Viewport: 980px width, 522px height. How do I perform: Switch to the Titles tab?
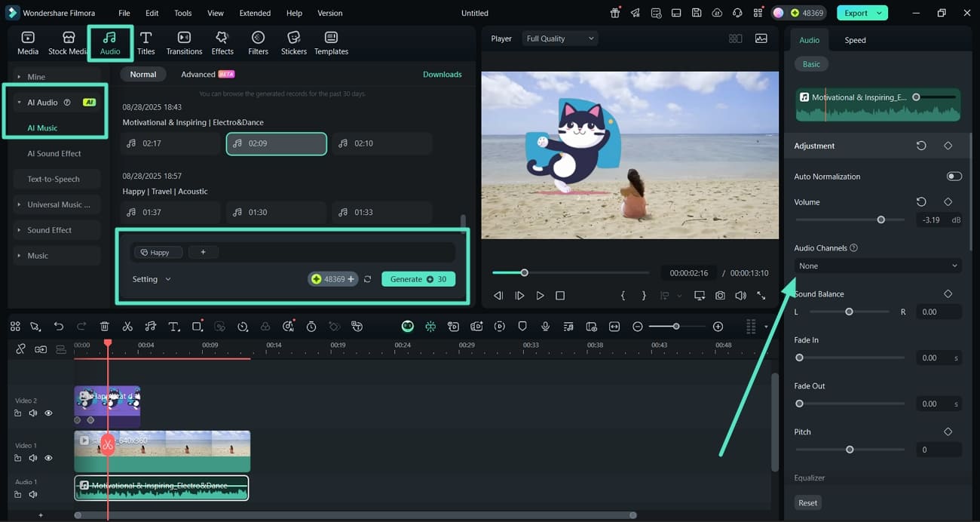point(146,43)
